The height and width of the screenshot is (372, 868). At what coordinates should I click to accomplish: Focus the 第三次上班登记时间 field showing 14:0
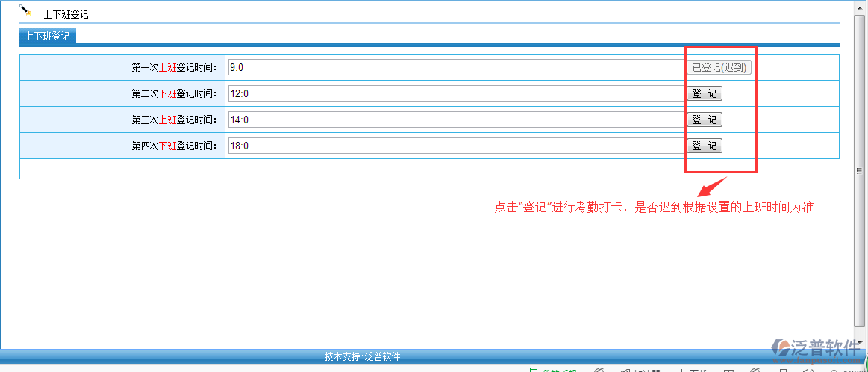456,120
